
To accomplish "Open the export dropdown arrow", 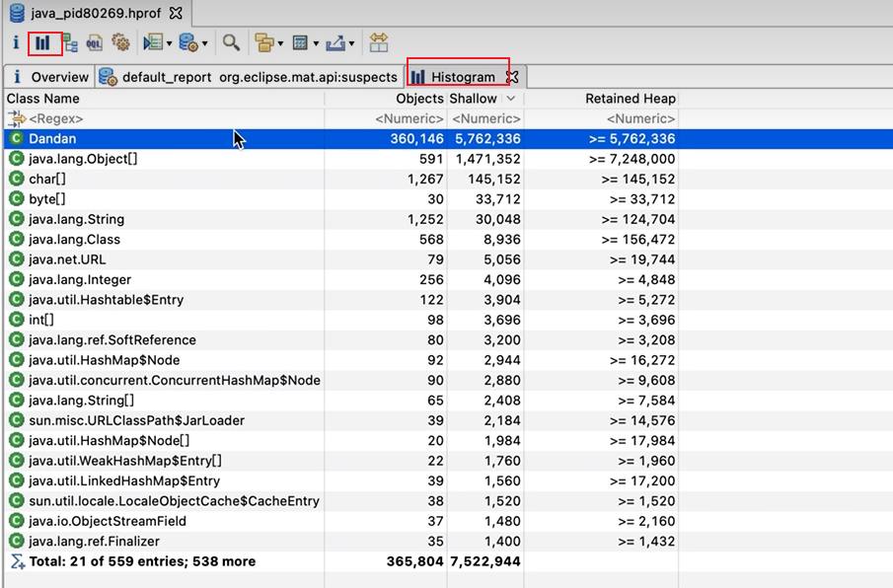I will (351, 43).
